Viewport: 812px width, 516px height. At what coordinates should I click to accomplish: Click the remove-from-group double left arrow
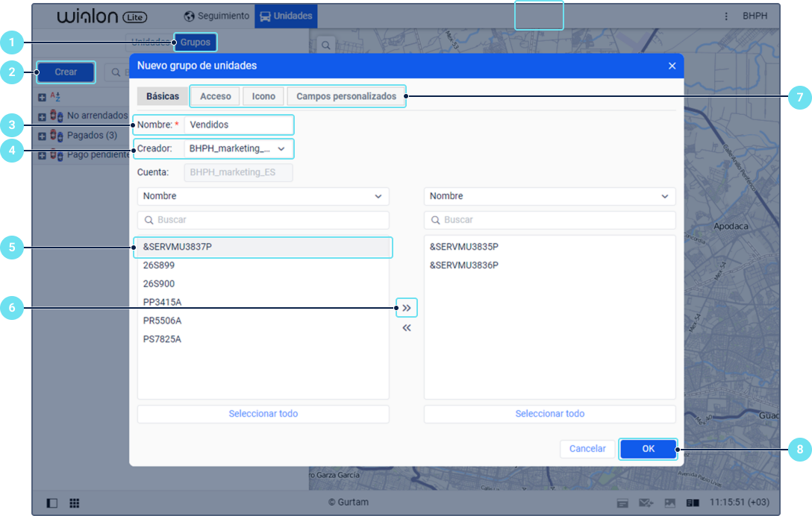(407, 328)
